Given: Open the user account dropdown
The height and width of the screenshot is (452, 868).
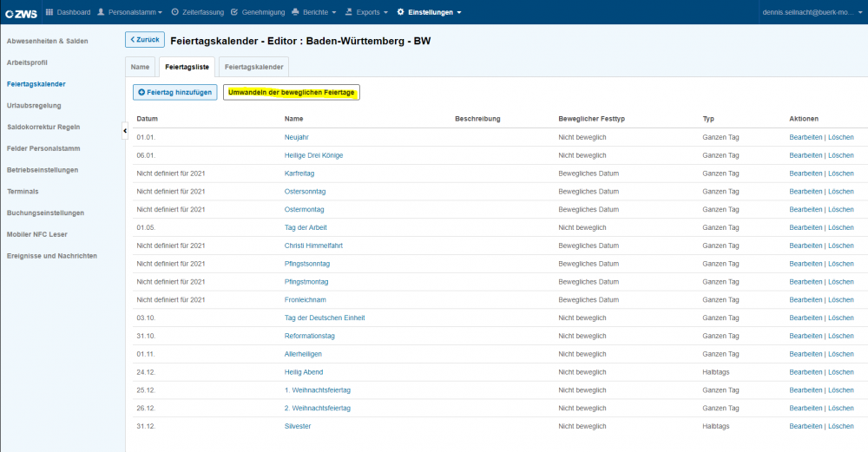Looking at the screenshot, I should click(x=812, y=12).
